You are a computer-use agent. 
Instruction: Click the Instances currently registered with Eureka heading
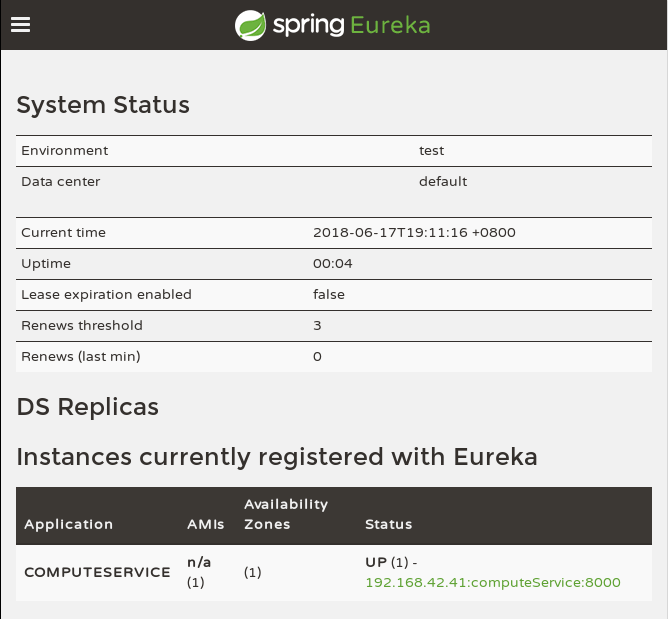point(277,457)
